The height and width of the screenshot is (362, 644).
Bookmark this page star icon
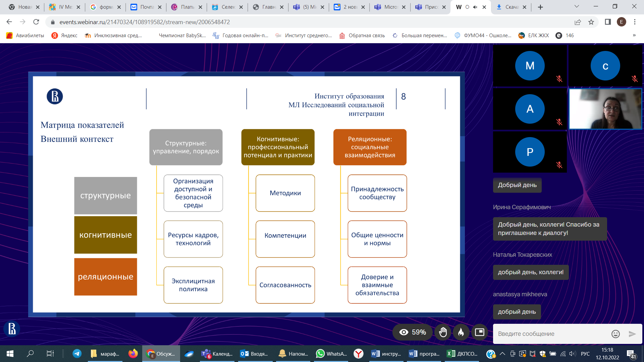591,22
